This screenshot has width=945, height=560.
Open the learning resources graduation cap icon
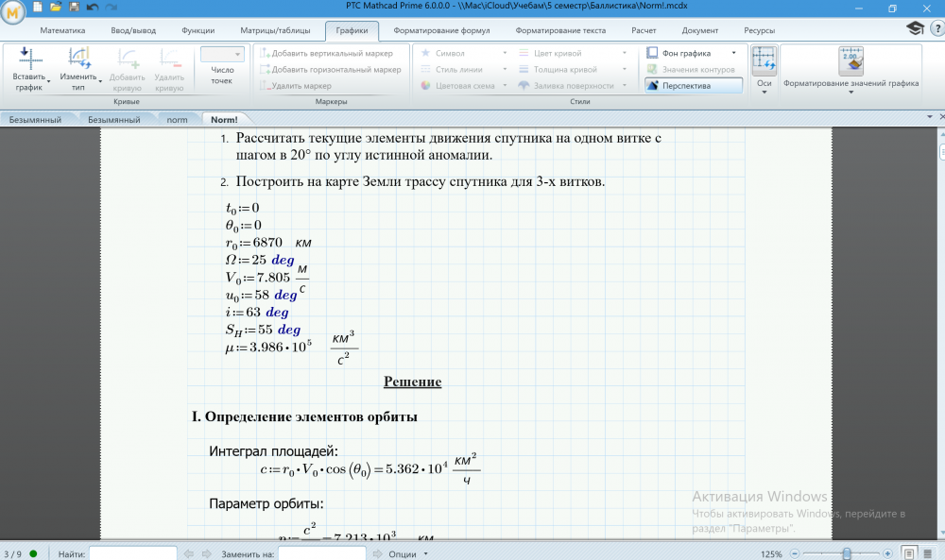pos(914,29)
